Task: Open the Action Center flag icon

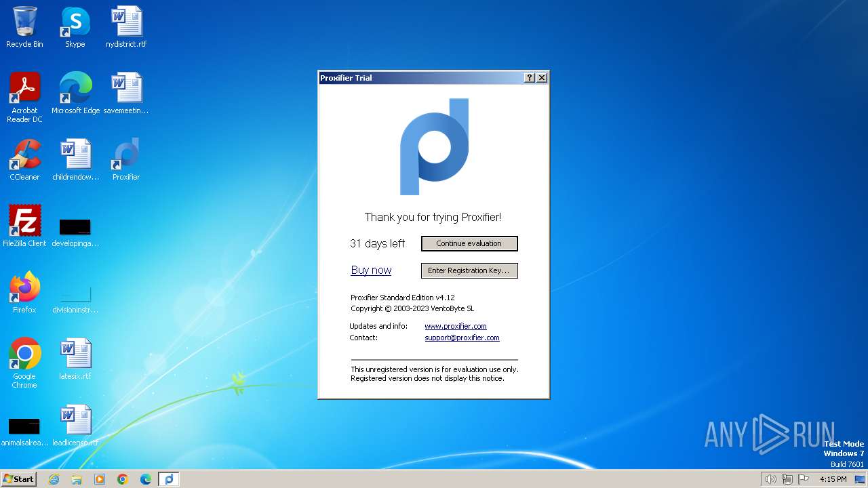Action: click(x=804, y=479)
